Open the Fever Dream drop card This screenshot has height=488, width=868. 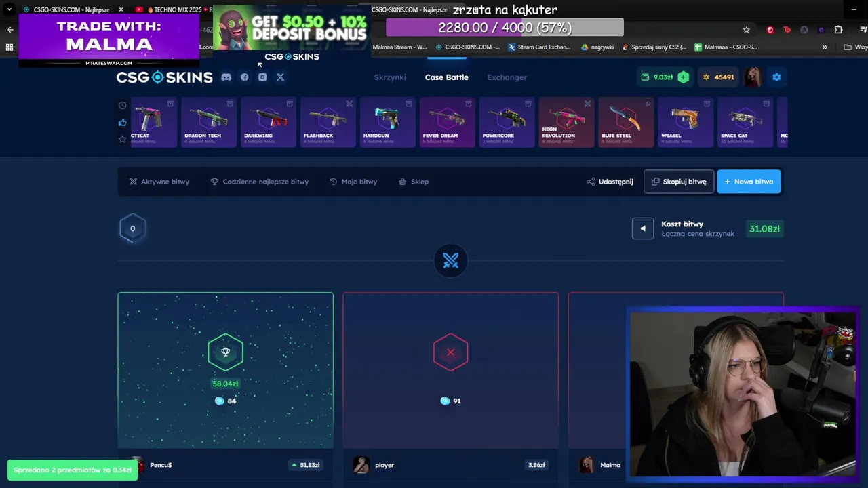click(447, 122)
